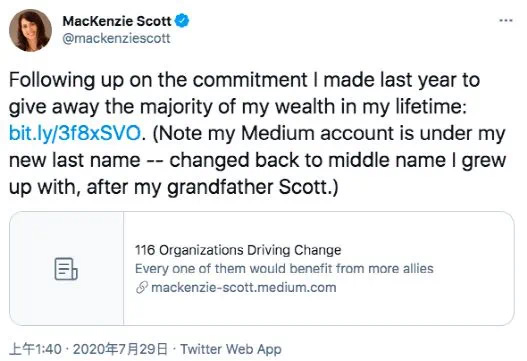Open MacKenzie Scott's profile avatar photo
This screenshot has width=527, height=361.
30,30
